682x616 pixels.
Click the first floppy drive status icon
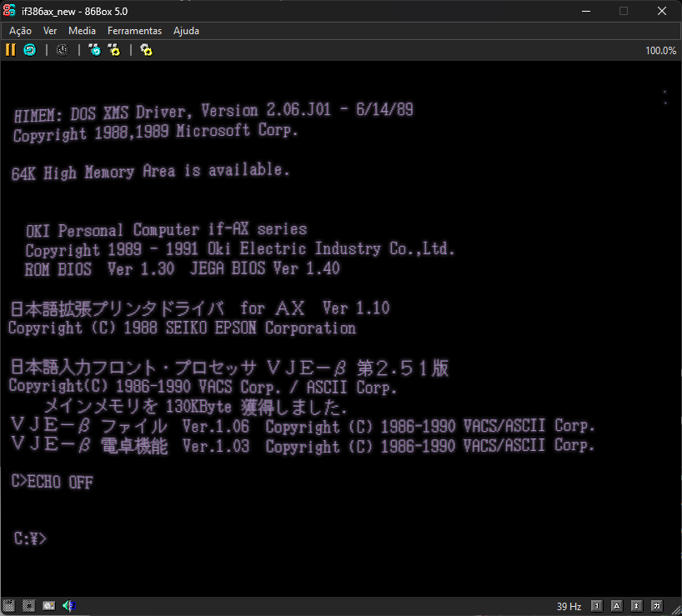pos(8,605)
